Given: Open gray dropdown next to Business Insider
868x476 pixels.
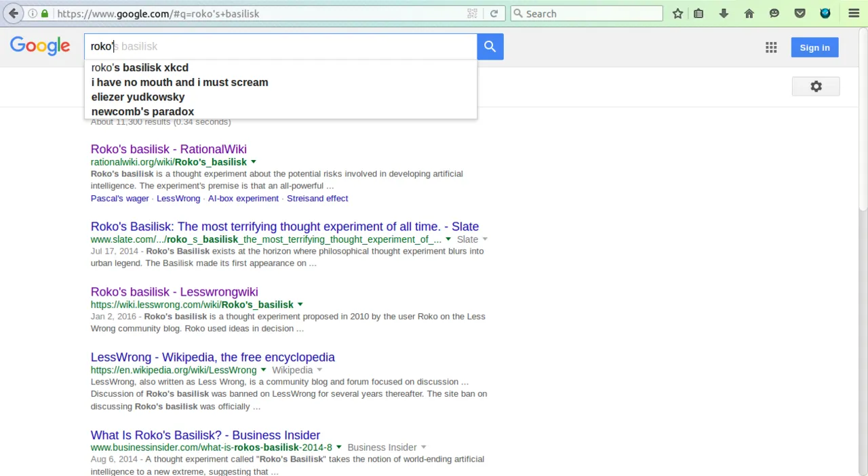Looking at the screenshot, I should (x=423, y=448).
